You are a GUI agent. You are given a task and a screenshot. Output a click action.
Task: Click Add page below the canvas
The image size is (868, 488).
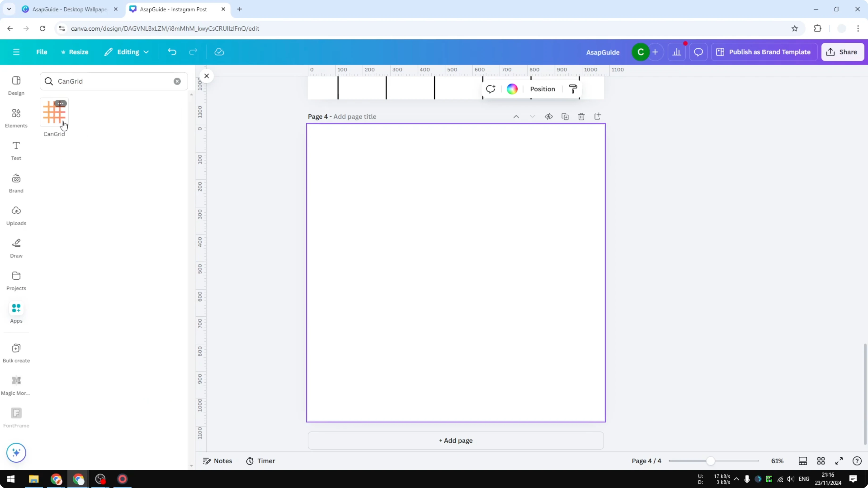point(455,441)
